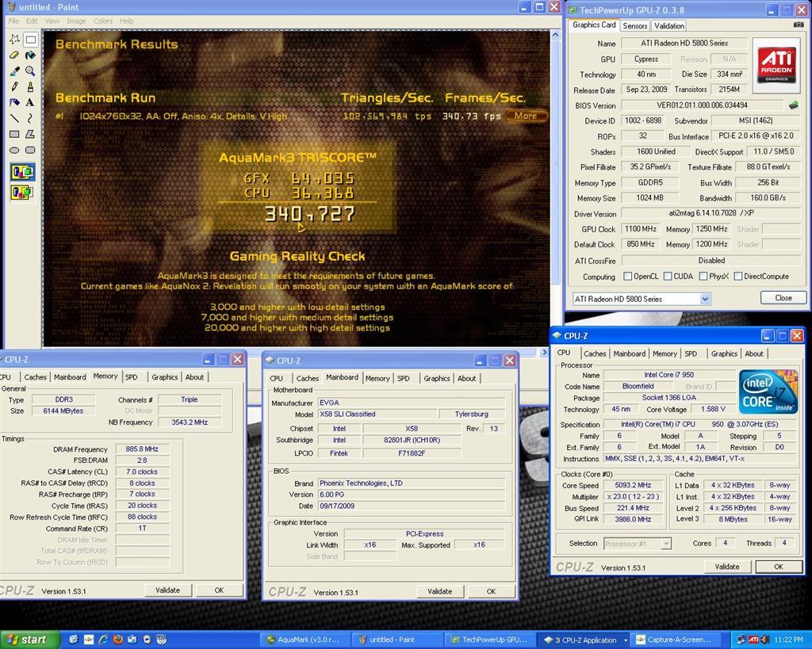Image resolution: width=812 pixels, height=649 pixels.
Task: Open the Image menu in Paint
Action: click(x=76, y=21)
